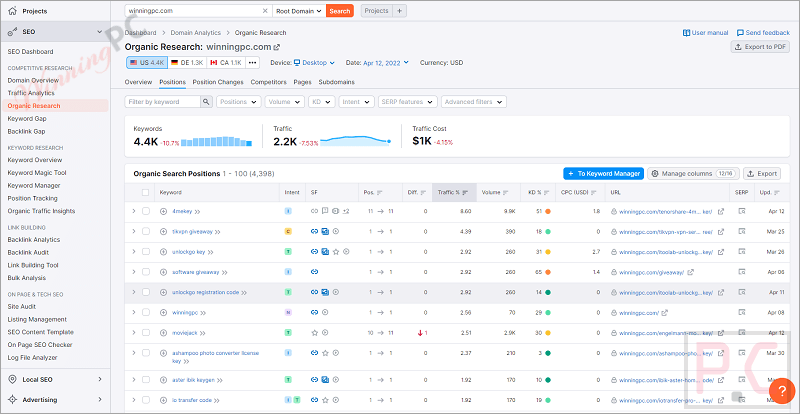Open Keyword Magic Tool in sidebar
The width and height of the screenshot is (800, 414).
tap(37, 173)
